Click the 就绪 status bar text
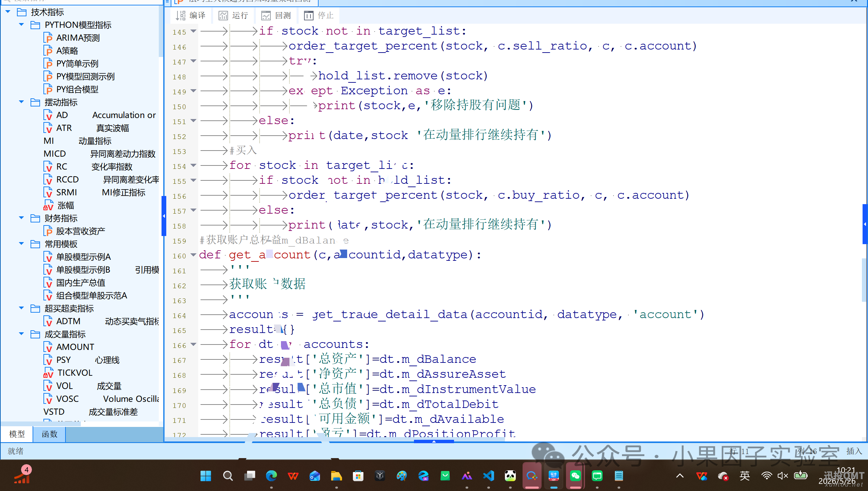 point(16,451)
